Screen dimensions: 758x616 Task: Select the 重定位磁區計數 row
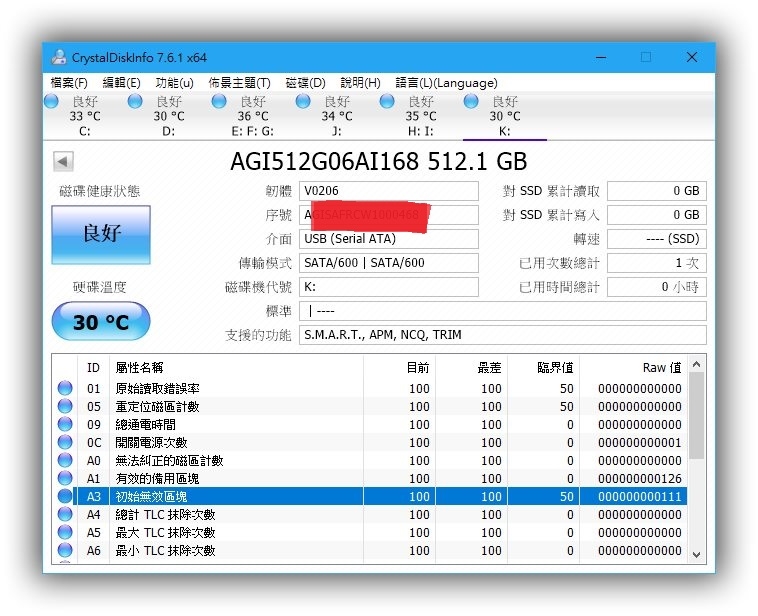(x=369, y=406)
